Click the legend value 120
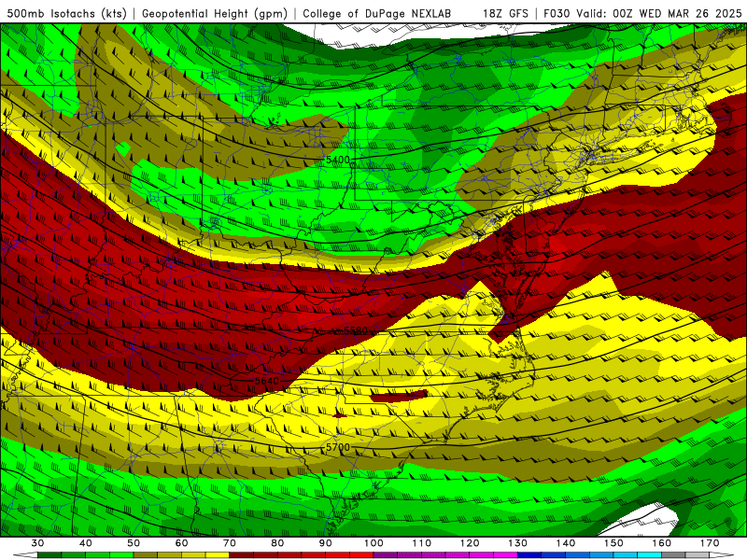Screen dimensions: 747x560 [x=470, y=543]
